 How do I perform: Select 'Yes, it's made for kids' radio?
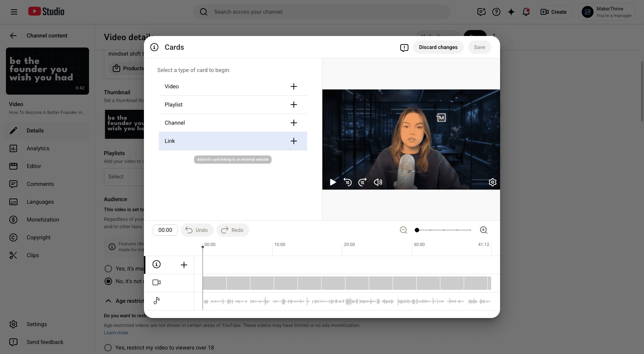point(108,269)
